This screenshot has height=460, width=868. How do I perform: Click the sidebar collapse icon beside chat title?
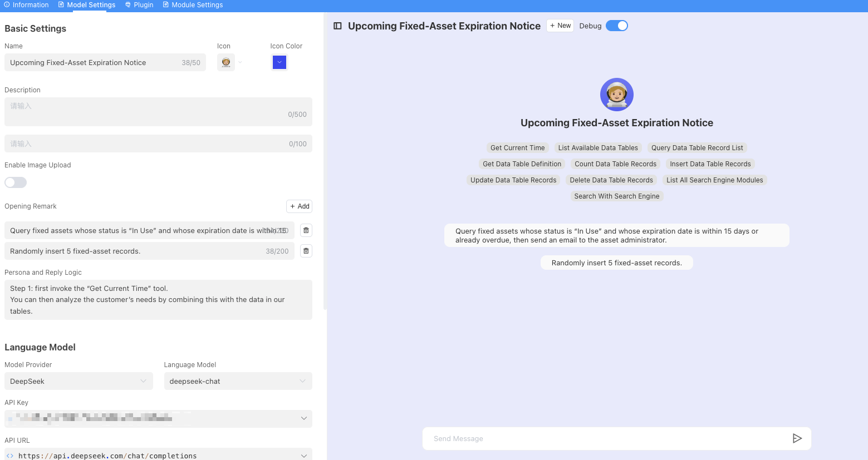(x=337, y=26)
